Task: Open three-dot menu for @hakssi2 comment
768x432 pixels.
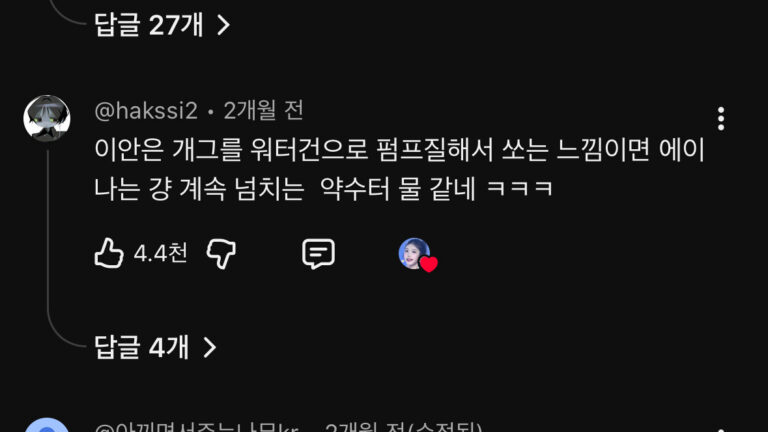Action: coord(721,119)
